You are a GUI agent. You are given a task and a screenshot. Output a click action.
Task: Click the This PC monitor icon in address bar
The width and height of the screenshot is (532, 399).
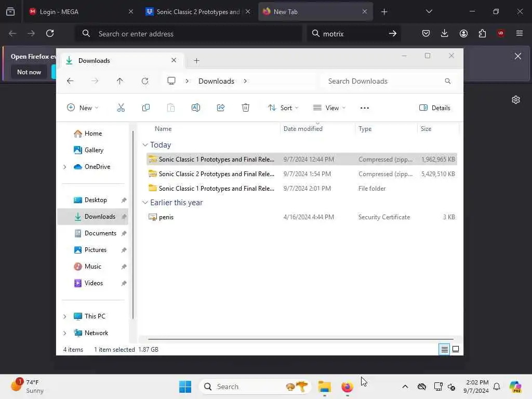pyautogui.click(x=171, y=81)
